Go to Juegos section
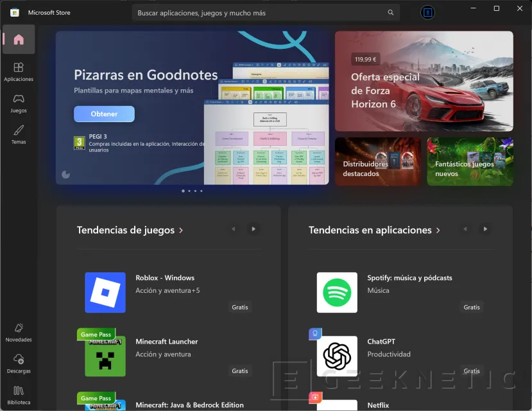This screenshot has width=532, height=411. [19, 103]
